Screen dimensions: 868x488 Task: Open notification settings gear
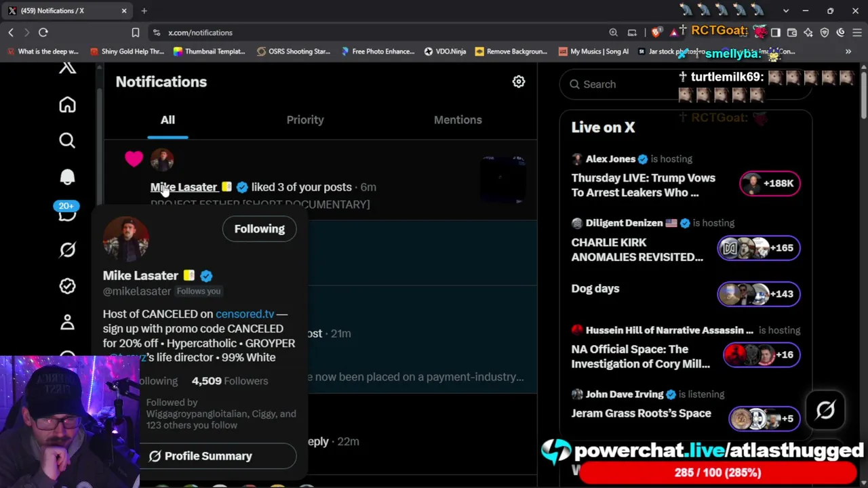tap(519, 81)
